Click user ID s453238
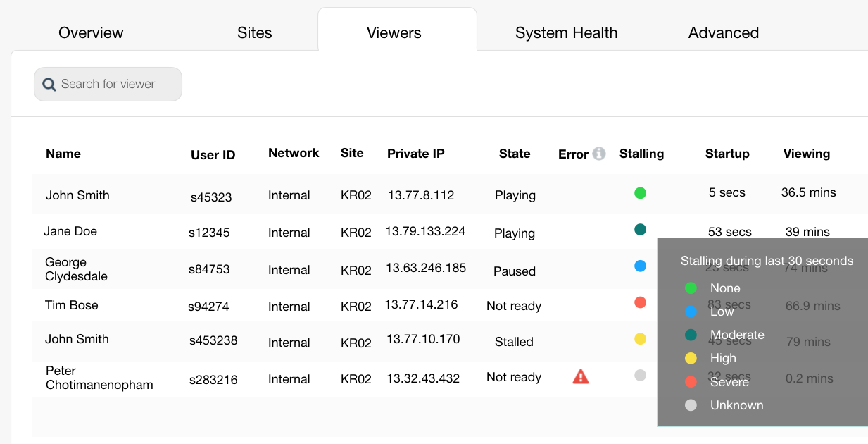This screenshot has width=868, height=444. pyautogui.click(x=213, y=340)
